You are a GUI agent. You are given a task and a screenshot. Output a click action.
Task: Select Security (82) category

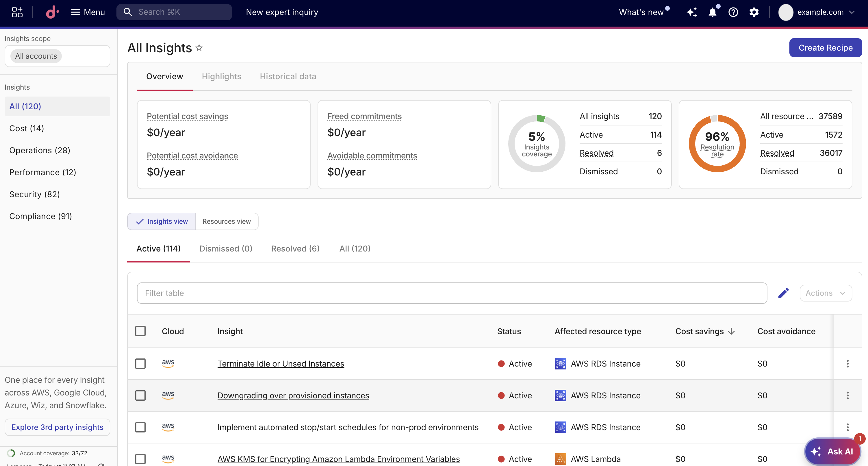pos(34,194)
